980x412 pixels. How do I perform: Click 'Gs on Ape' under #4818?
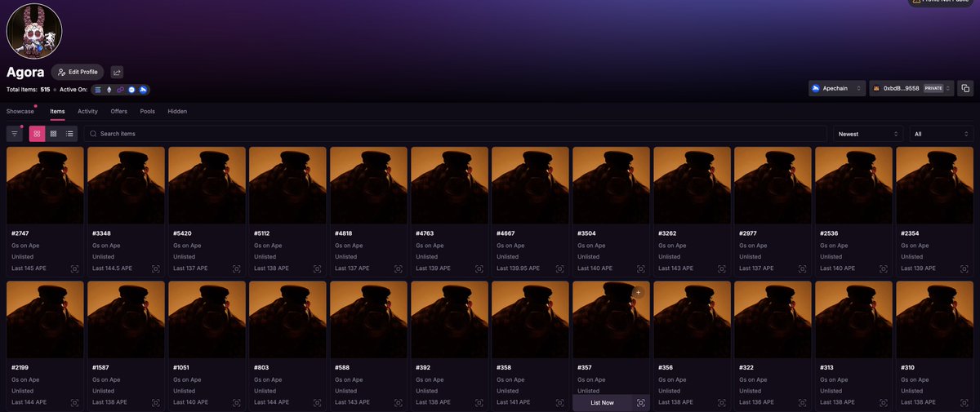349,245
